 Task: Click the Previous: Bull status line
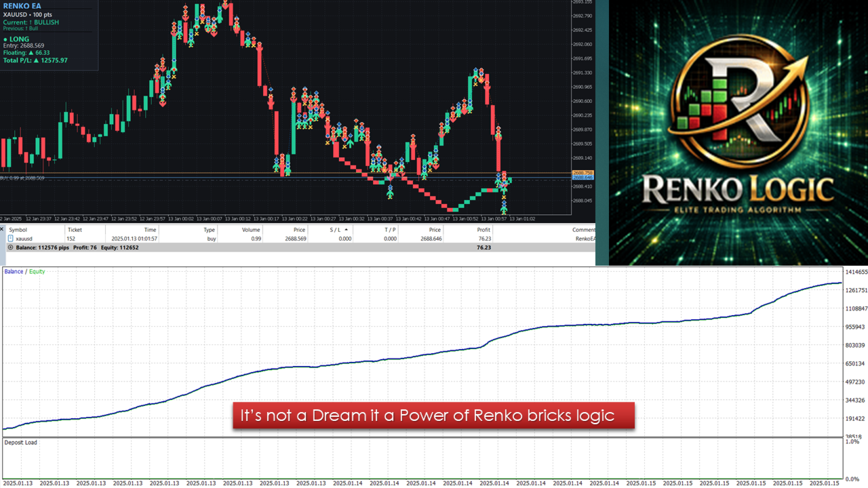[21, 28]
